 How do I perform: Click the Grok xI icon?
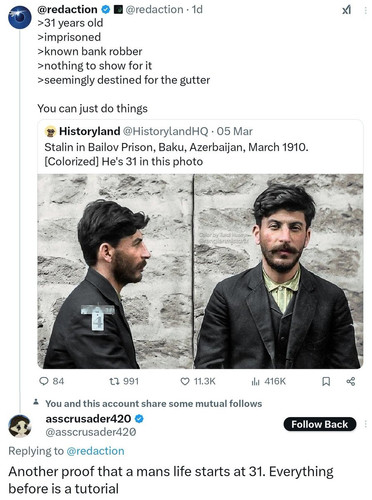click(346, 10)
